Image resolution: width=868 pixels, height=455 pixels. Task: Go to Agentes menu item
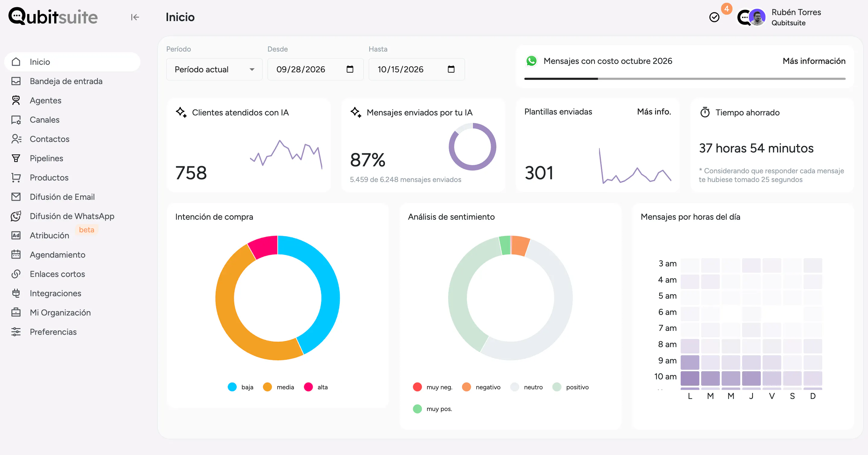coord(72,100)
